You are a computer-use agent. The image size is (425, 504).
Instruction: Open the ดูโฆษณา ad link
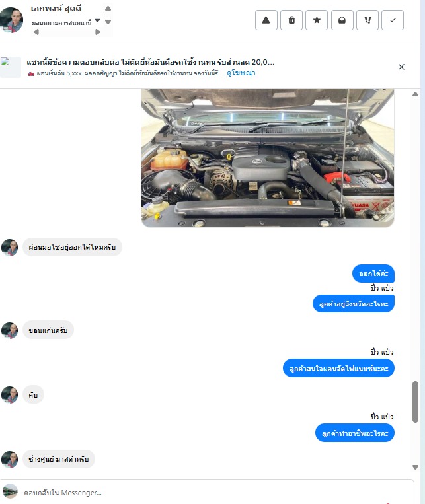pos(241,73)
